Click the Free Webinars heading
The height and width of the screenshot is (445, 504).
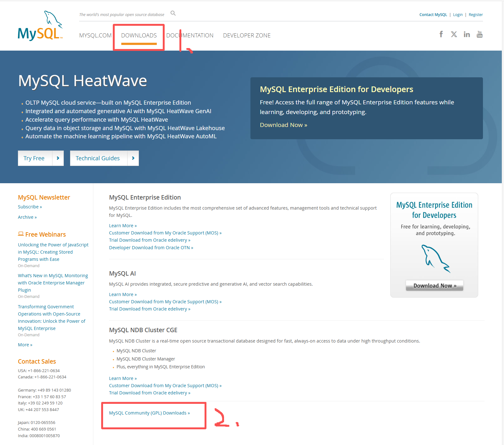46,234
